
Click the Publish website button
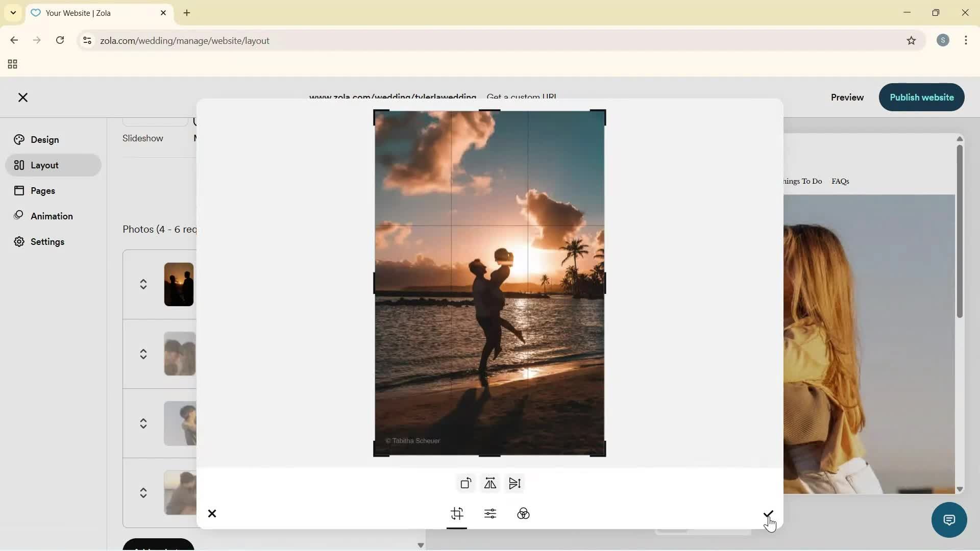pos(921,97)
